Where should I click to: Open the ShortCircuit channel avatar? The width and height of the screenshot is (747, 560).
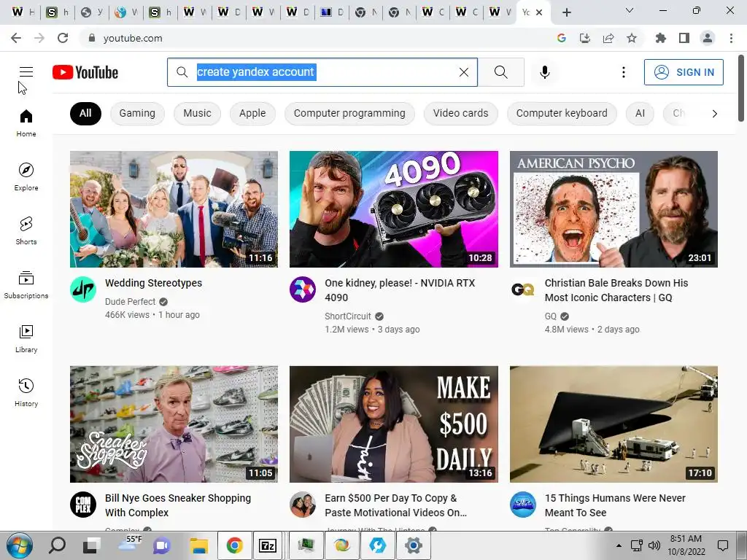(303, 289)
